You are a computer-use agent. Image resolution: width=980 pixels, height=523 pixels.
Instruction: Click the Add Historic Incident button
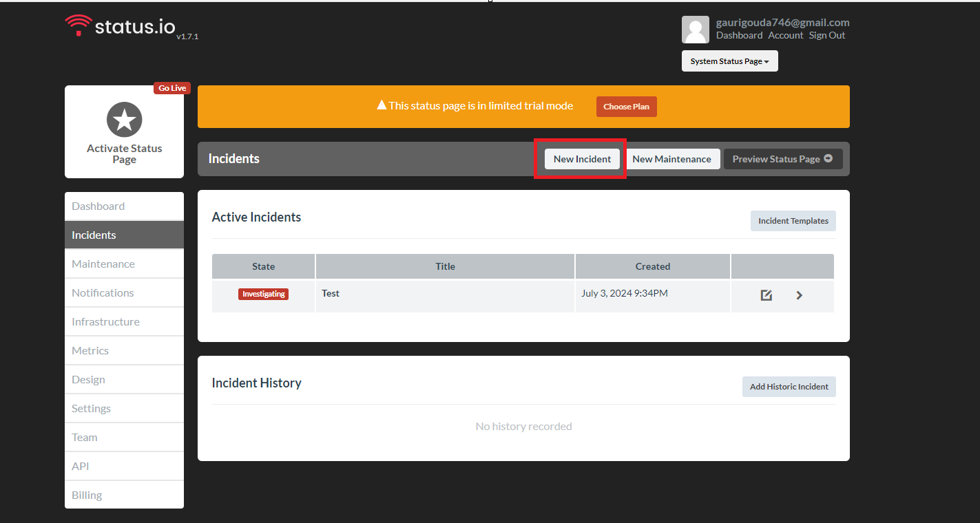click(789, 386)
